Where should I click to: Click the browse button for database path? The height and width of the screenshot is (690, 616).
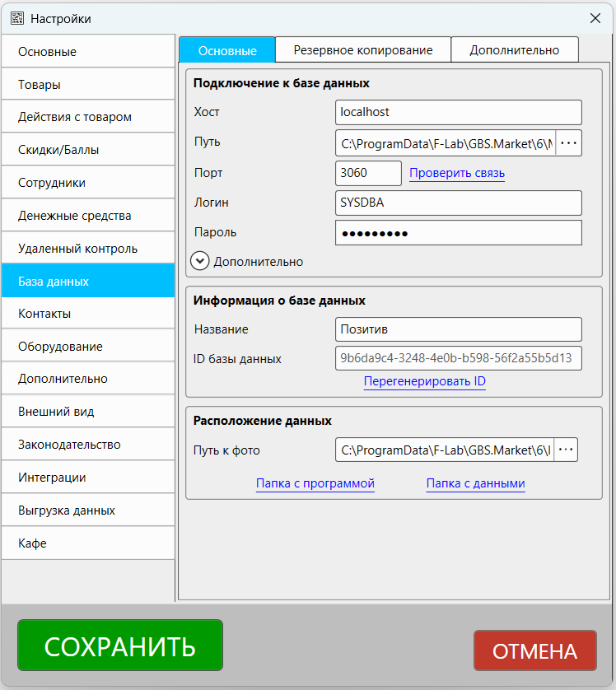click(568, 143)
